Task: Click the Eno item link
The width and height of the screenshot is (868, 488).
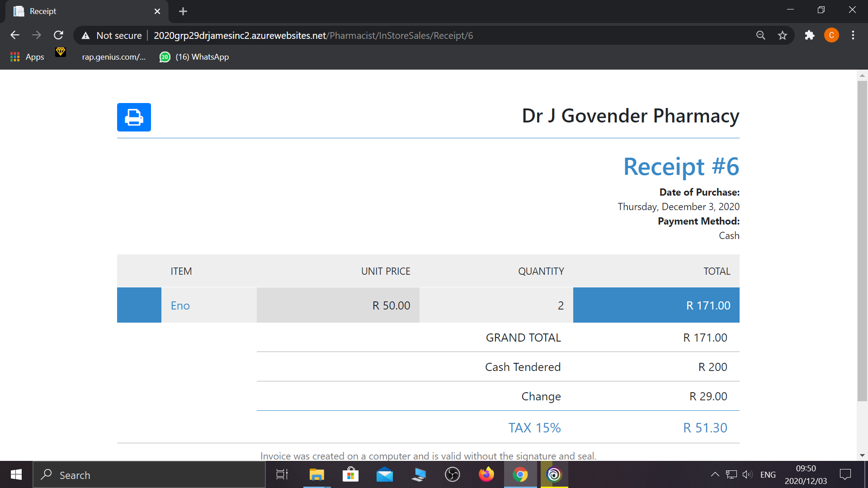Action: [180, 306]
